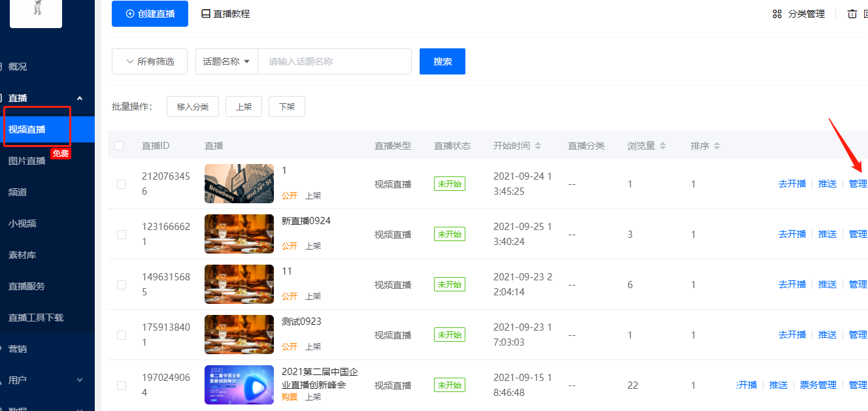Screen dimensions: 868x411
Task: Click 去开播 for live ID 2120763456
Action: point(792,184)
